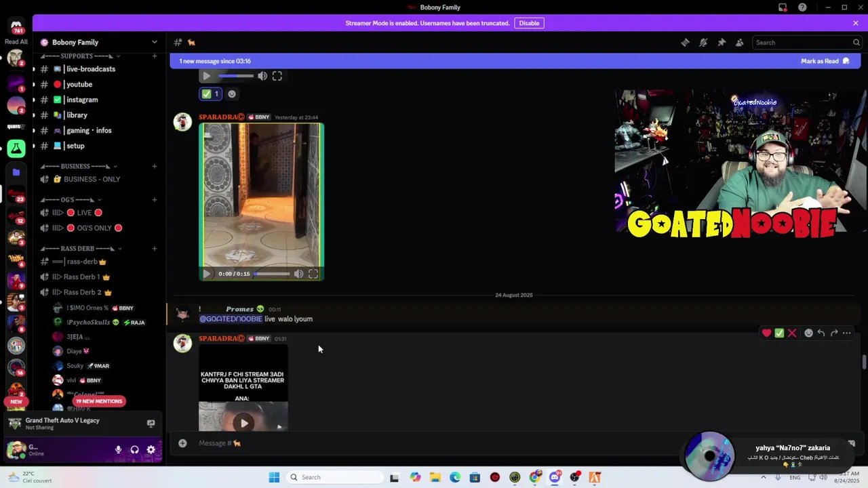
Task: Toggle the green checkmark reaction count
Action: (210, 94)
